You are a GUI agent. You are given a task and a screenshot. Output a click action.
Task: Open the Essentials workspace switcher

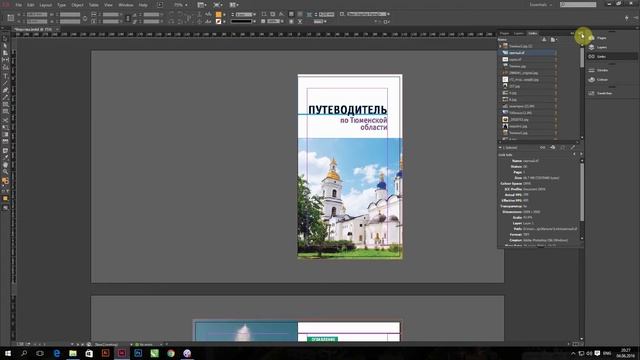541,4
